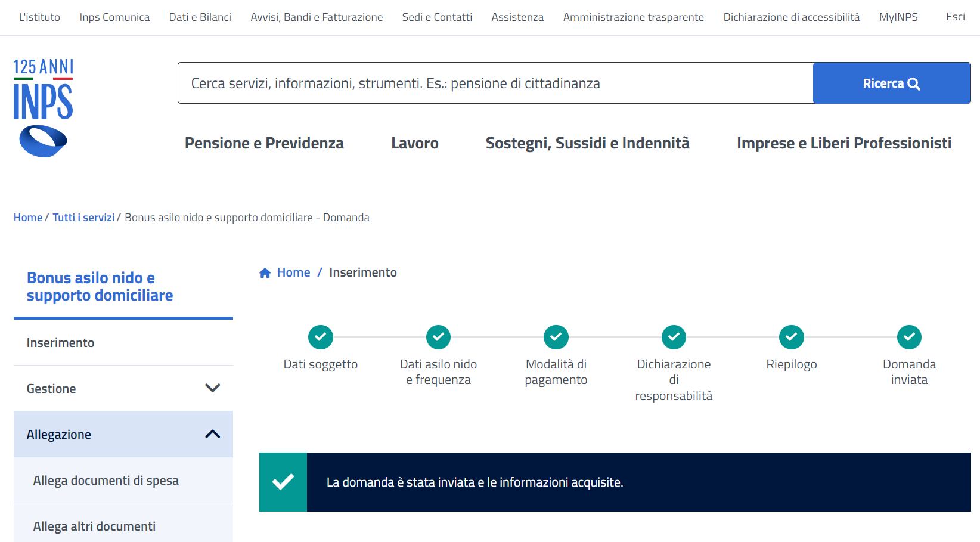Click Bonus asilo nido e supporto domiciliare heading
The width and height of the screenshot is (980, 542).
(100, 286)
